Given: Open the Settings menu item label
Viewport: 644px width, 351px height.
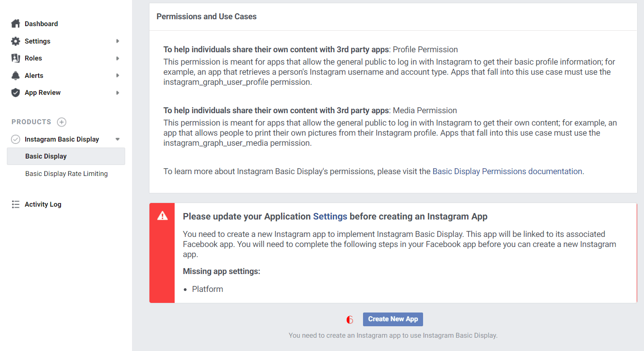Looking at the screenshot, I should click(x=38, y=41).
